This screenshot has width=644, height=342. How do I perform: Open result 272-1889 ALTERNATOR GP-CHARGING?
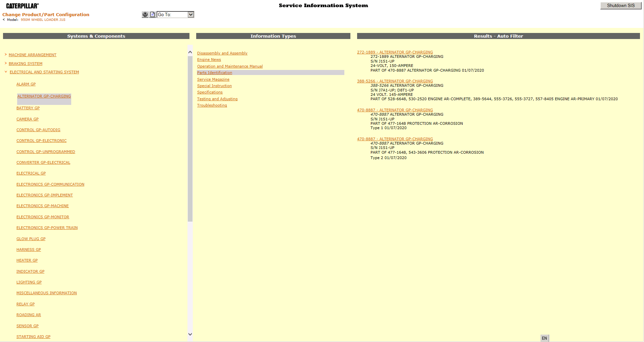[x=395, y=52]
